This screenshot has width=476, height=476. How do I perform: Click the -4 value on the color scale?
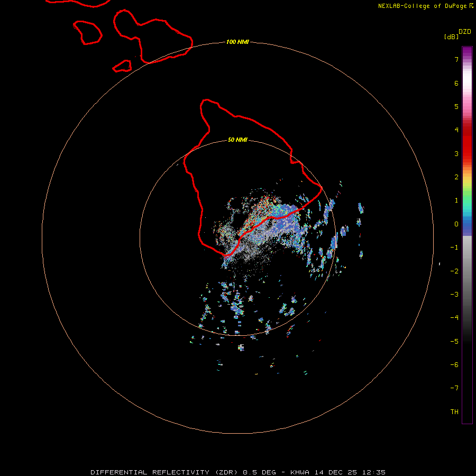click(x=454, y=317)
